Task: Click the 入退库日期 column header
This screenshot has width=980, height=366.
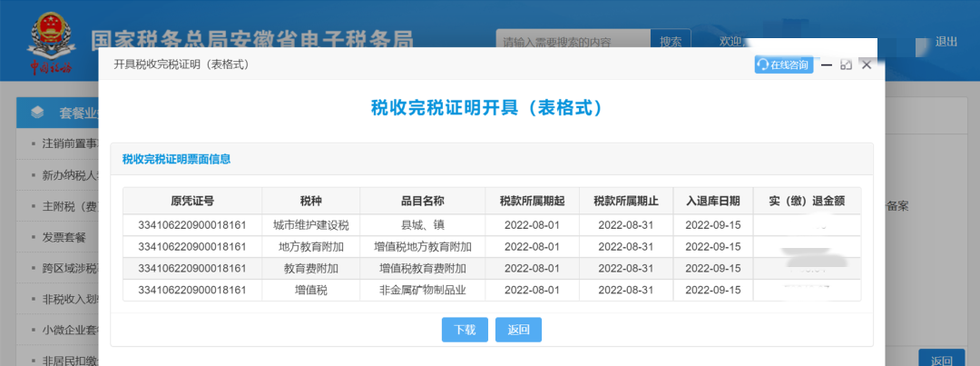Action: (x=712, y=201)
